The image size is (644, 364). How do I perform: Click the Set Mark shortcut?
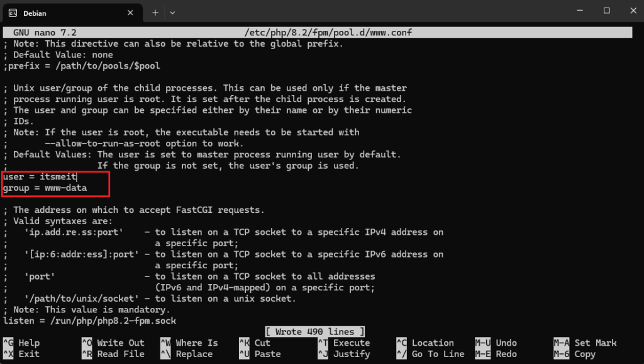[595, 343]
